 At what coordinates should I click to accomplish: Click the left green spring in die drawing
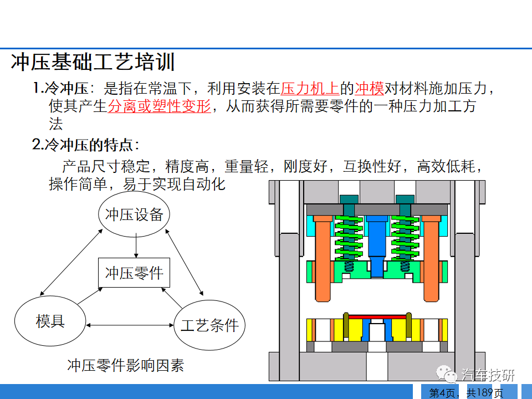tap(349, 238)
